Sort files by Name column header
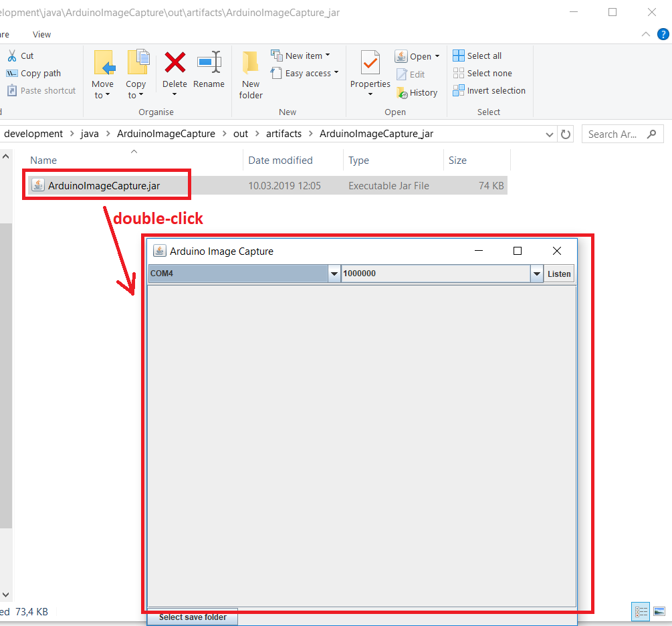 (43, 161)
